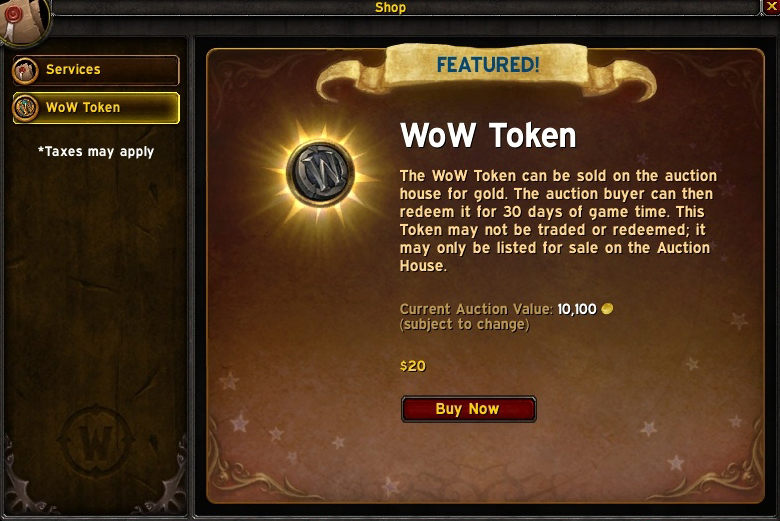Click the WoW Token sidebar icon
This screenshot has height=521, width=780.
coord(25,107)
